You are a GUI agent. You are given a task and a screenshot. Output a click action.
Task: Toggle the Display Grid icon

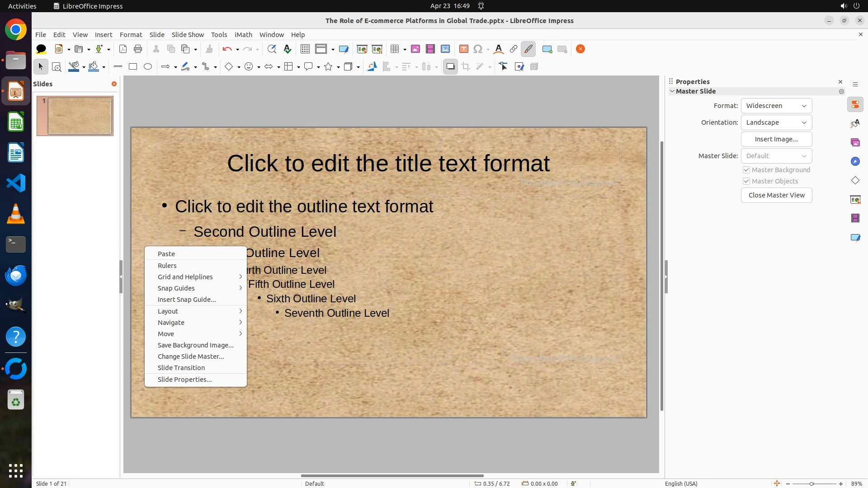(305, 49)
